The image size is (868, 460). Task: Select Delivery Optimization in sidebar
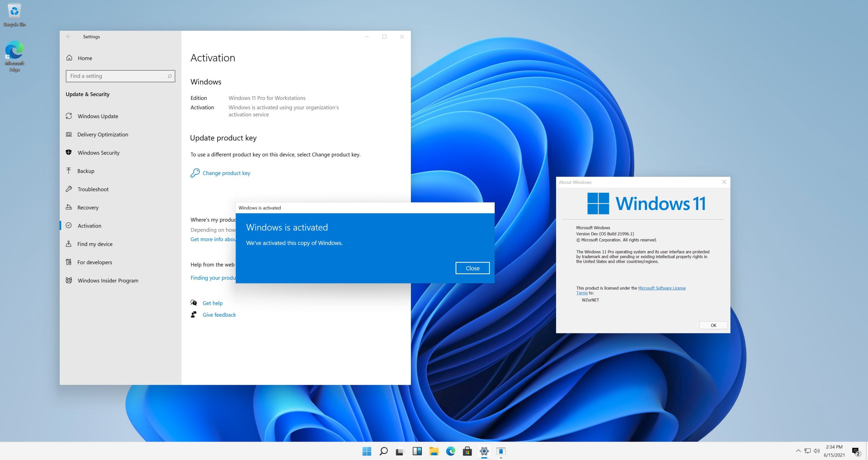tap(102, 134)
